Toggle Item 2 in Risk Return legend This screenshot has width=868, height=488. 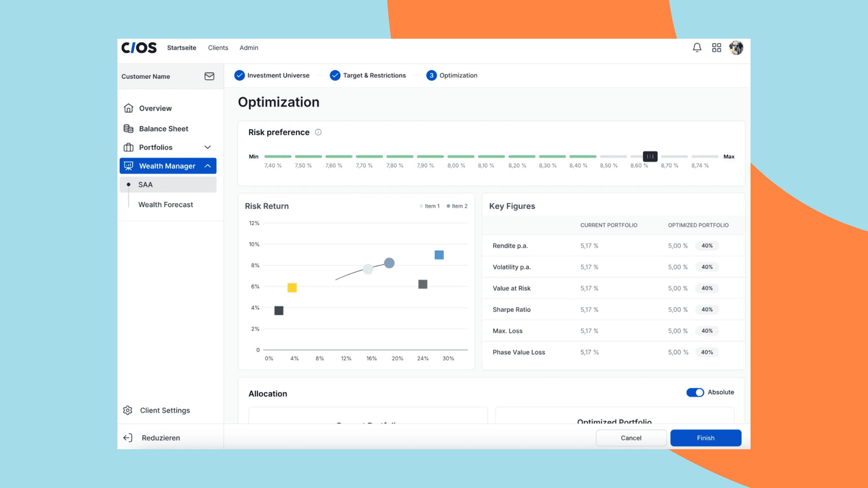[x=456, y=206]
